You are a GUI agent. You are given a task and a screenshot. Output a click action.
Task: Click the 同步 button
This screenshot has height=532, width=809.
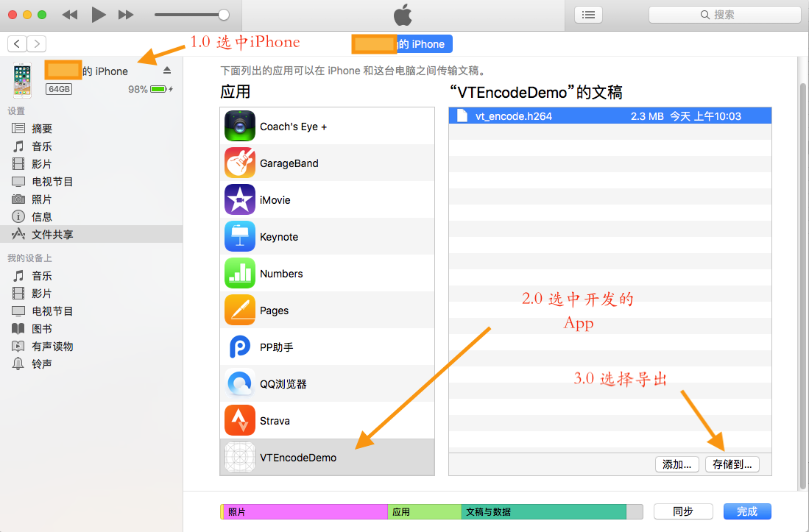[683, 511]
